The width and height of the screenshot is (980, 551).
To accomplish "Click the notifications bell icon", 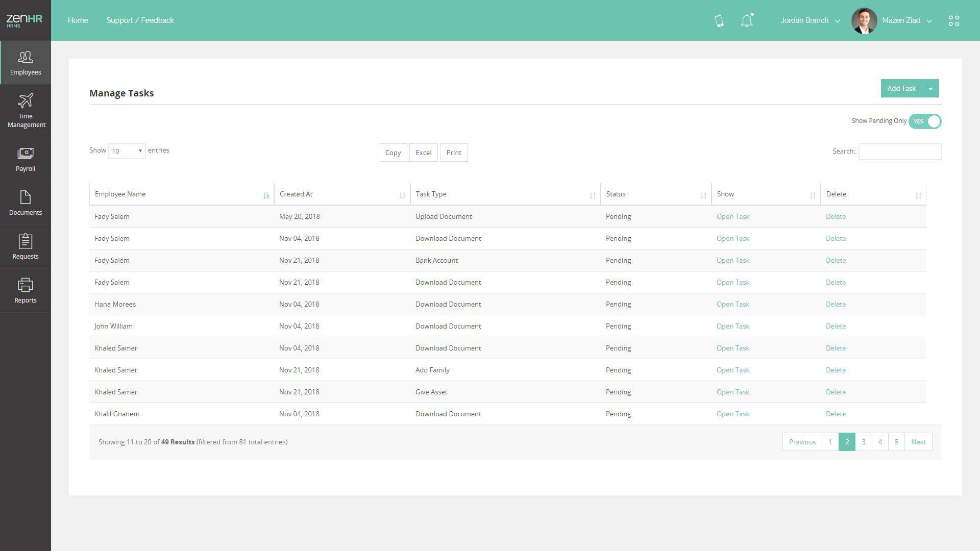I will (746, 21).
